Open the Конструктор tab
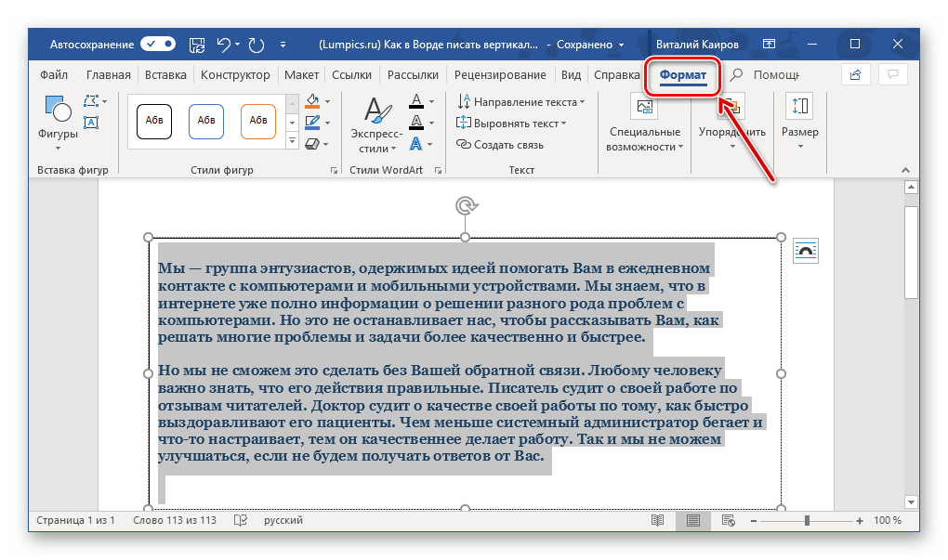948x560 pixels. point(235,75)
